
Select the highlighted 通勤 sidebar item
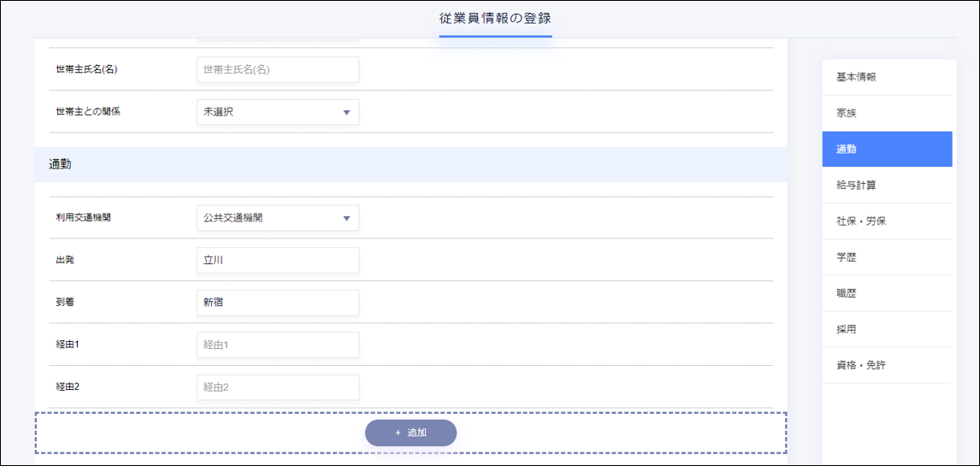point(887,149)
